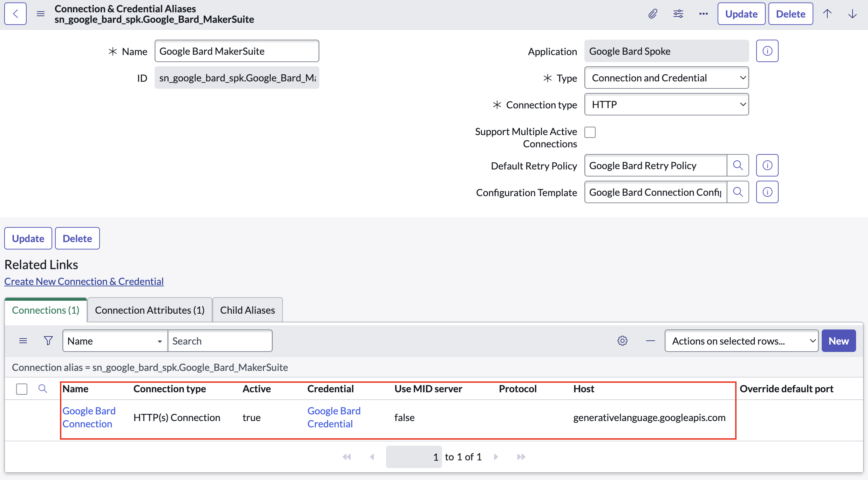Viewport: 868px width, 480px height.
Task: Go to next record with down arrow
Action: [x=853, y=14]
